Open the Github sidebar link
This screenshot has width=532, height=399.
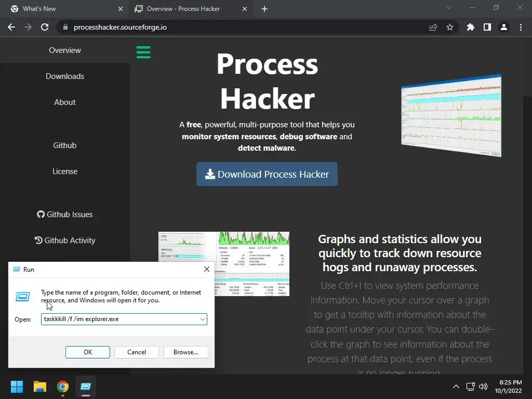(65, 145)
